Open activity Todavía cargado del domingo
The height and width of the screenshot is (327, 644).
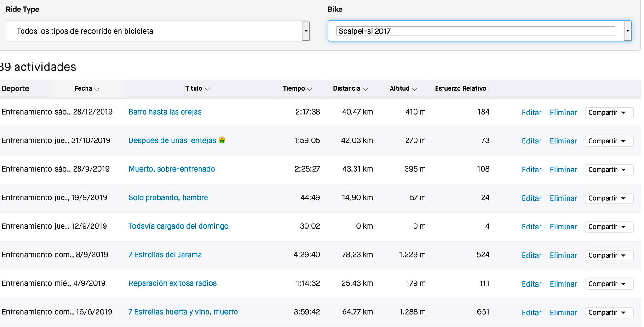pyautogui.click(x=178, y=226)
